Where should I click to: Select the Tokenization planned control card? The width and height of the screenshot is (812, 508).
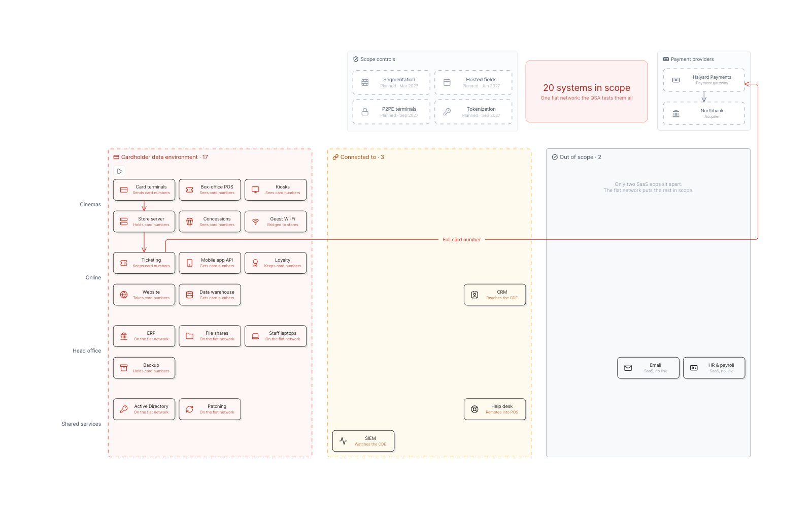[473, 112]
